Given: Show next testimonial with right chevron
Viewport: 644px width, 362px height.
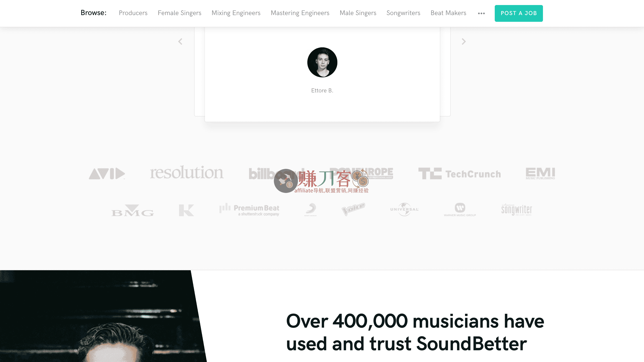Looking at the screenshot, I should tap(464, 41).
